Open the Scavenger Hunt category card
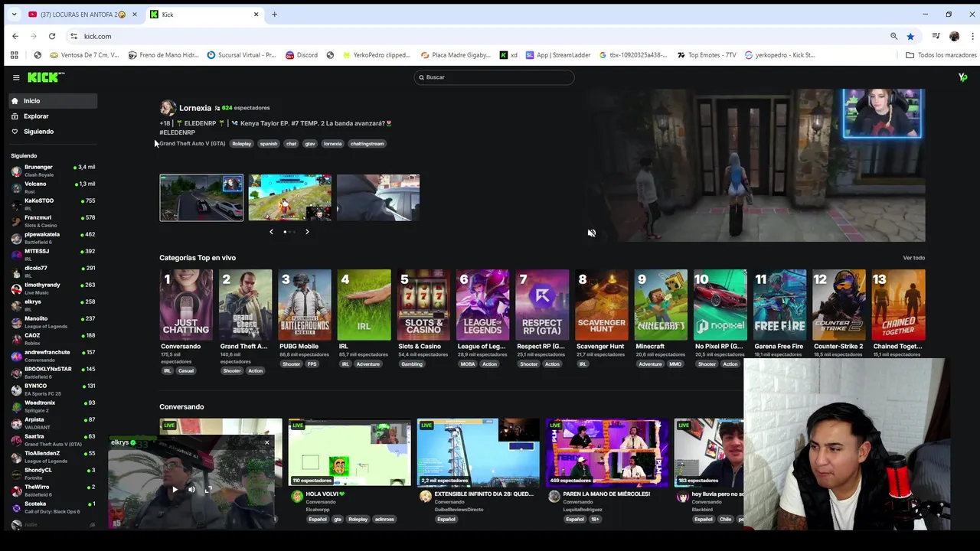The image size is (980, 551). point(602,305)
